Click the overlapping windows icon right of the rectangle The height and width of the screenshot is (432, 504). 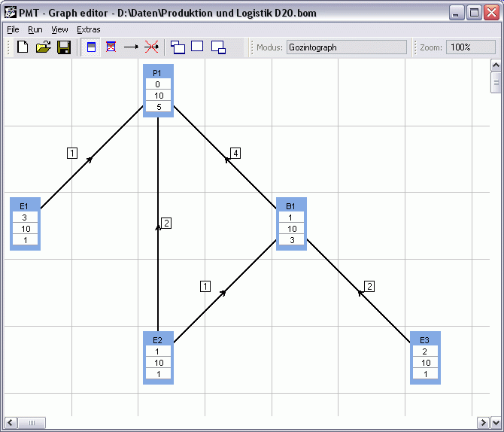[x=219, y=47]
